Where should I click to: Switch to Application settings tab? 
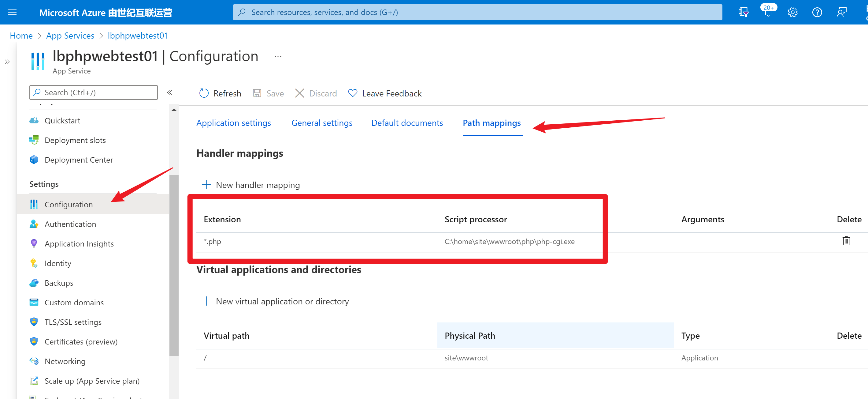233,123
